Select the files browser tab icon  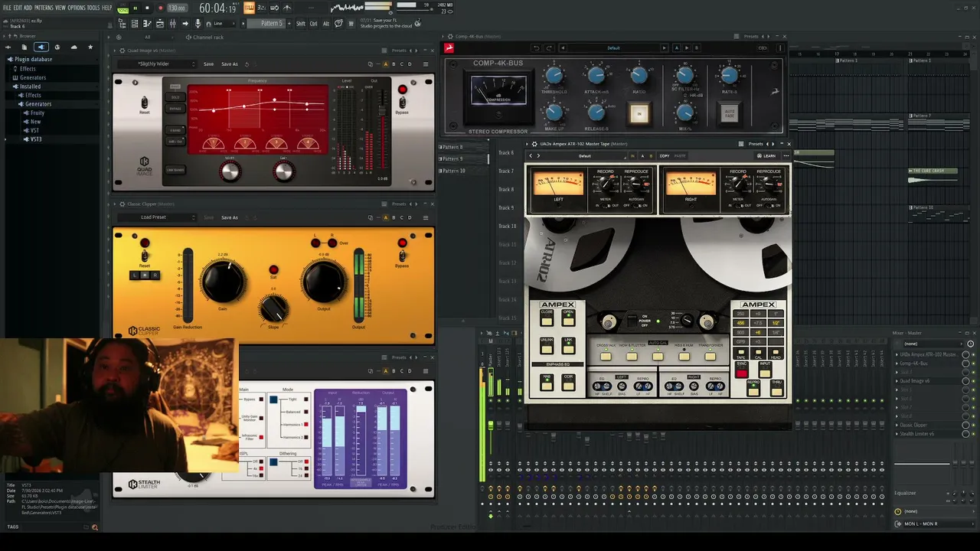[24, 47]
